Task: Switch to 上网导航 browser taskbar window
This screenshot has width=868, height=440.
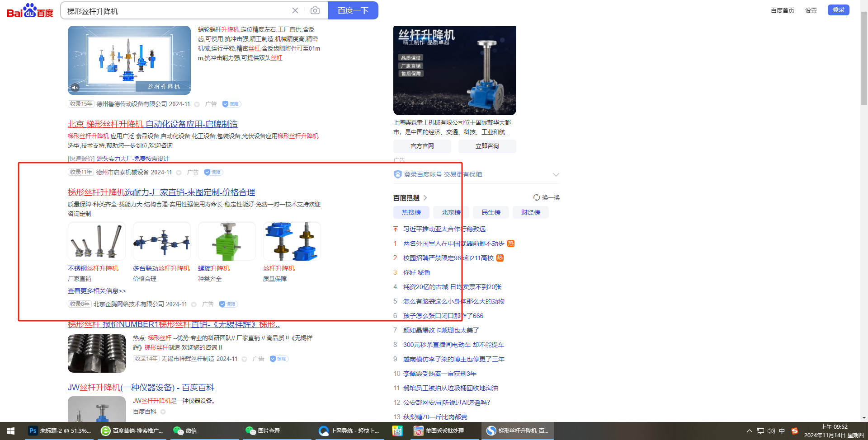Action: click(x=349, y=431)
